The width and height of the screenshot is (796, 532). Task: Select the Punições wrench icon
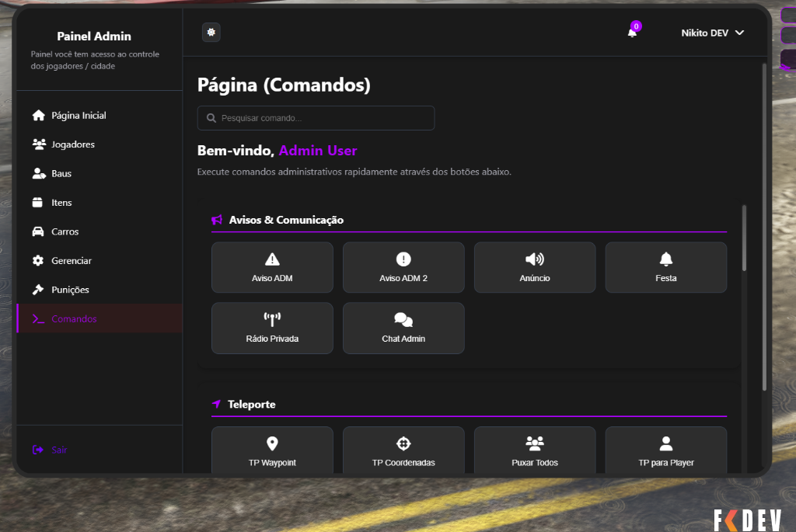[x=37, y=289]
